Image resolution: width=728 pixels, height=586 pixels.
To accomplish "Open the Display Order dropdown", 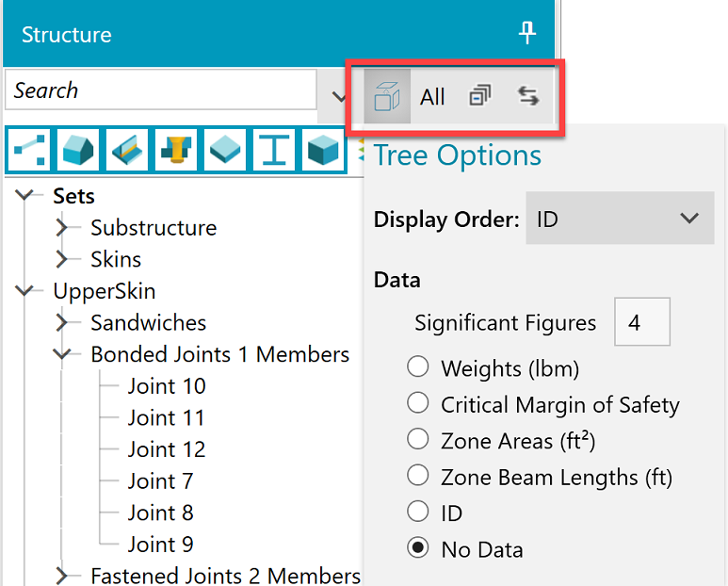I will [x=620, y=218].
